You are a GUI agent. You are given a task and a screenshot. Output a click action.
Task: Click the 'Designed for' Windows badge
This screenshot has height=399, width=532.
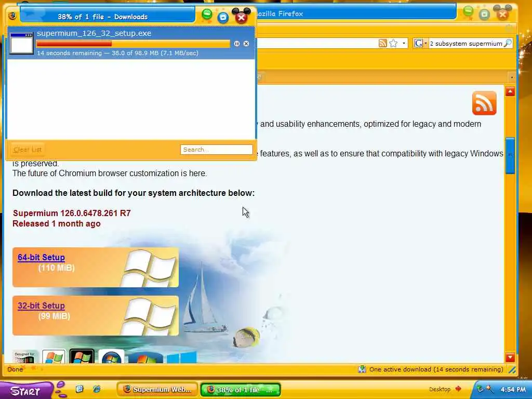click(24, 357)
